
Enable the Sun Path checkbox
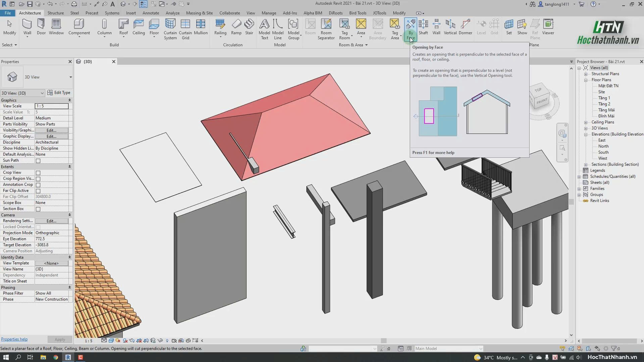pyautogui.click(x=38, y=161)
